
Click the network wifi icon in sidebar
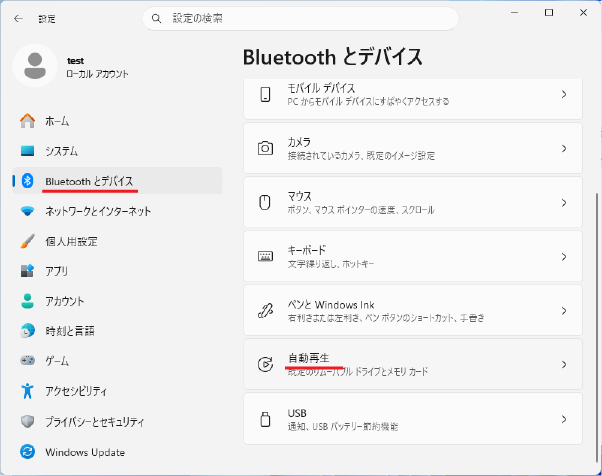(x=27, y=211)
